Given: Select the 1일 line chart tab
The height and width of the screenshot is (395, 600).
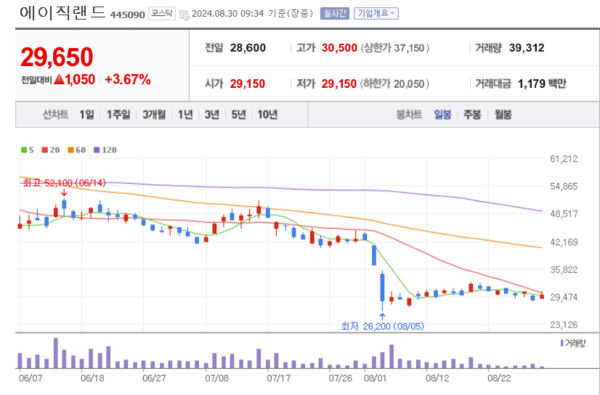Looking at the screenshot, I should (x=86, y=114).
